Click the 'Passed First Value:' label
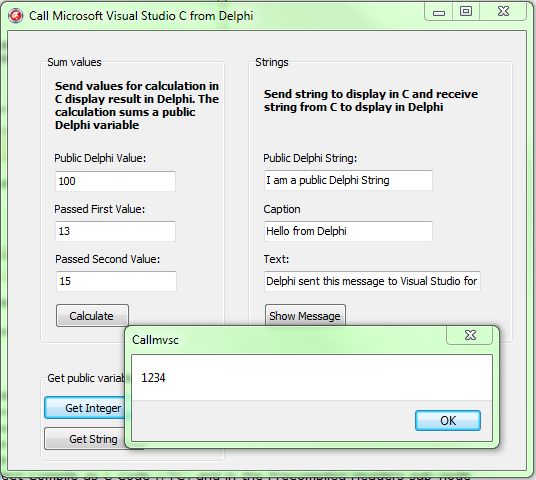The width and height of the screenshot is (536, 480). click(99, 209)
